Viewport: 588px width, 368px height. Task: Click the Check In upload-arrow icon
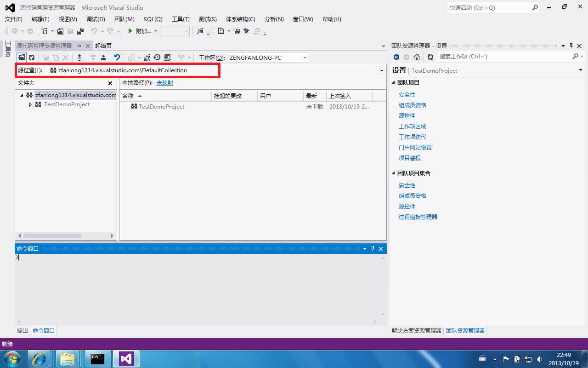(x=103, y=57)
